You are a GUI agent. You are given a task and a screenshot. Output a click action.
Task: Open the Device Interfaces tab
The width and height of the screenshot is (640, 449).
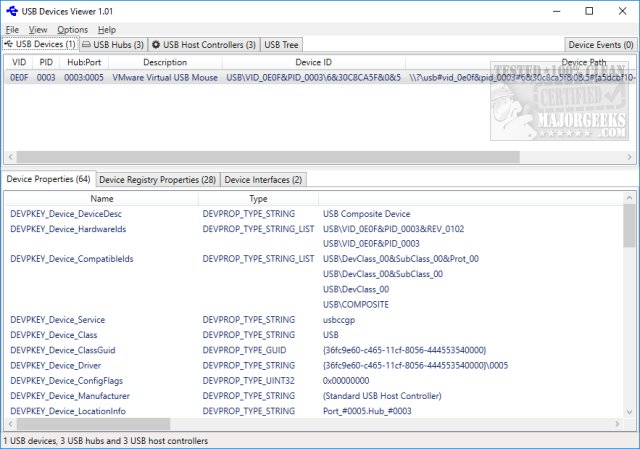(263, 179)
